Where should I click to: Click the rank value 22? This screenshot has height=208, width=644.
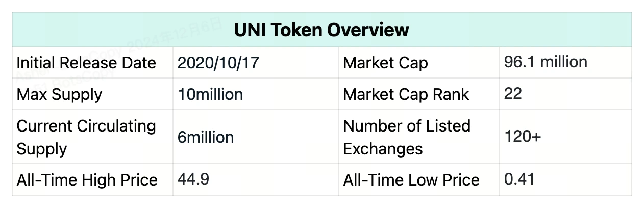point(513,94)
